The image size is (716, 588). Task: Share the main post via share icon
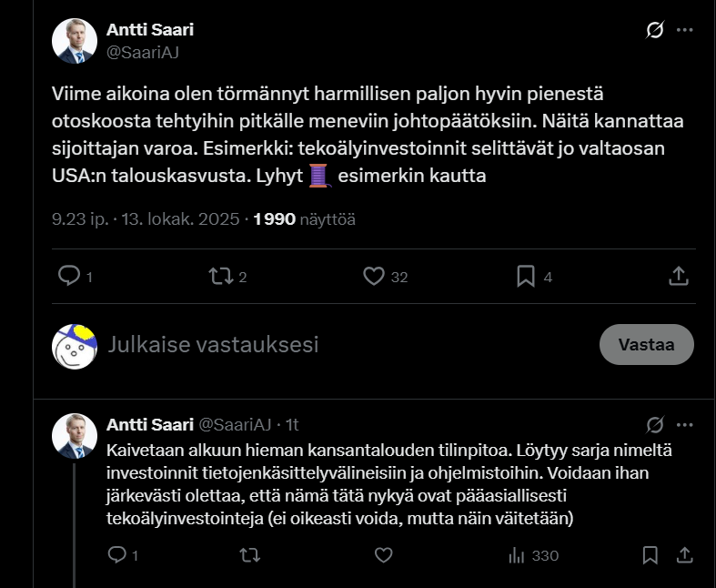[x=678, y=276]
